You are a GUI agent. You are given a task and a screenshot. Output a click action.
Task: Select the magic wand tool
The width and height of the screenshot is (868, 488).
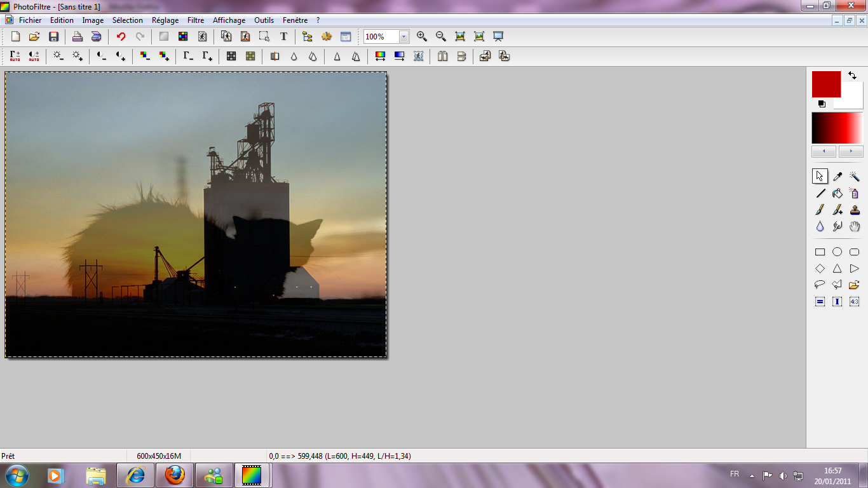coord(855,176)
